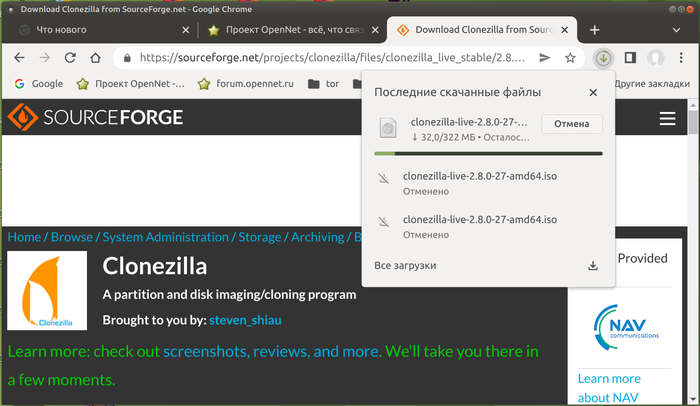Image resolution: width=700 pixels, height=406 pixels.
Task: Open the downloads toolbar icon
Action: click(x=603, y=58)
